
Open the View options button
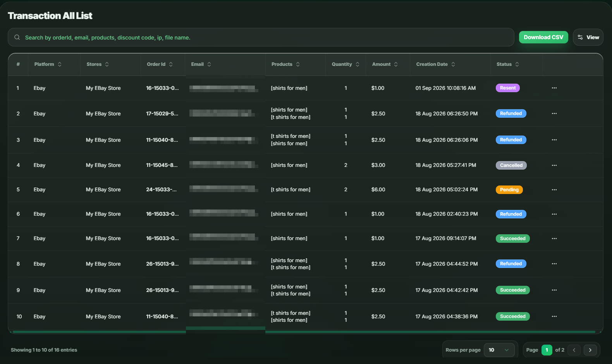(x=588, y=37)
